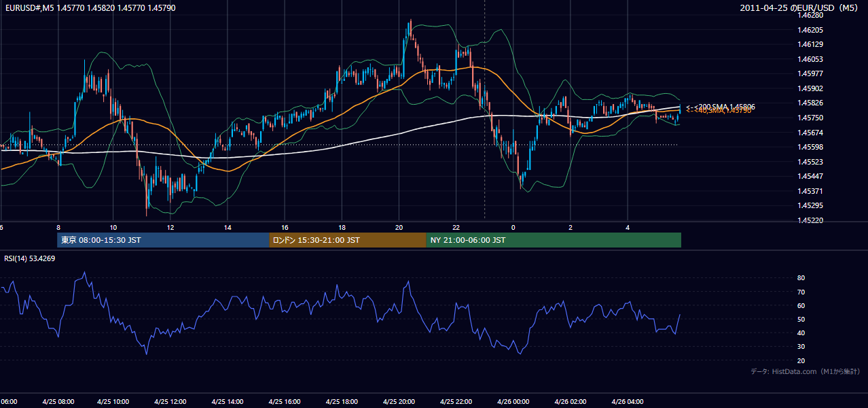Click the 1.45977 price axis label
868x408 pixels.
pyautogui.click(x=810, y=73)
